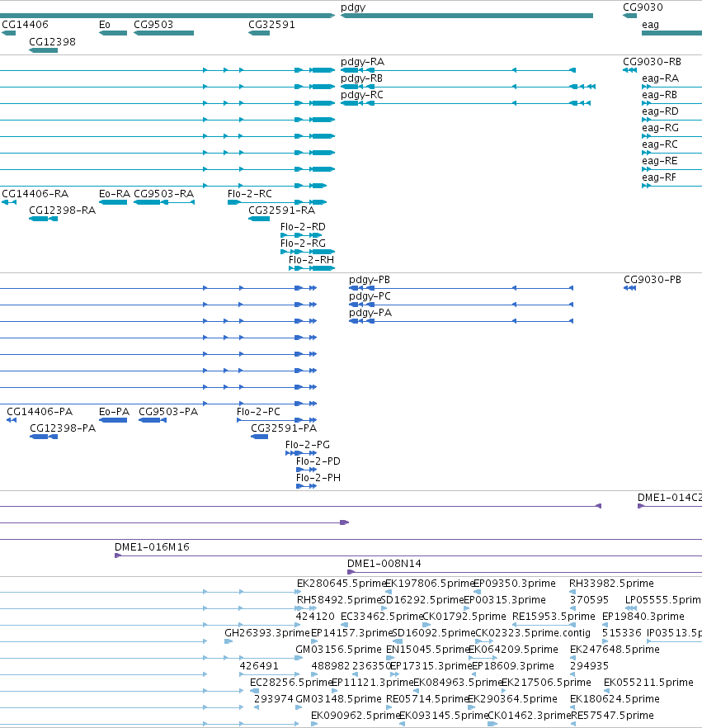Click the pdgy-PB protein feature
The image size is (702, 728).
tap(461, 288)
